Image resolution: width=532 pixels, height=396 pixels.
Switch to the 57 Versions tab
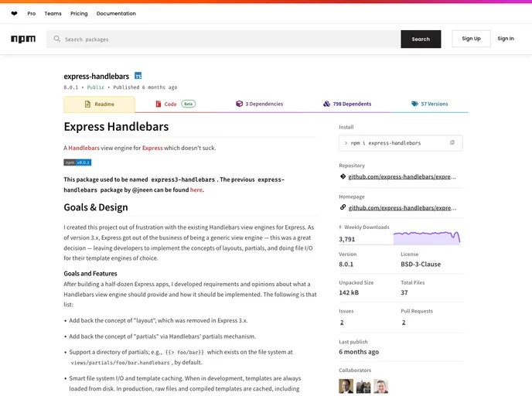pyautogui.click(x=429, y=104)
